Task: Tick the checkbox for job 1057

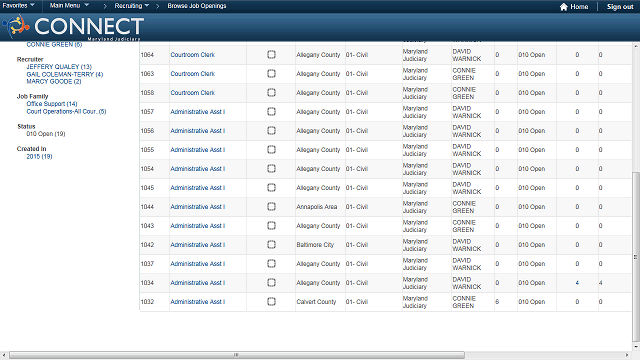Action: click(x=271, y=111)
